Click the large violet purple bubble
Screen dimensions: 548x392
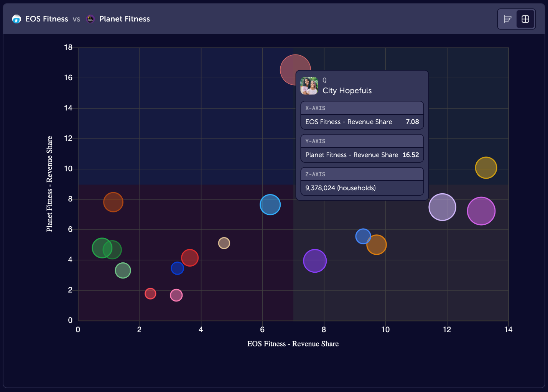click(315, 261)
